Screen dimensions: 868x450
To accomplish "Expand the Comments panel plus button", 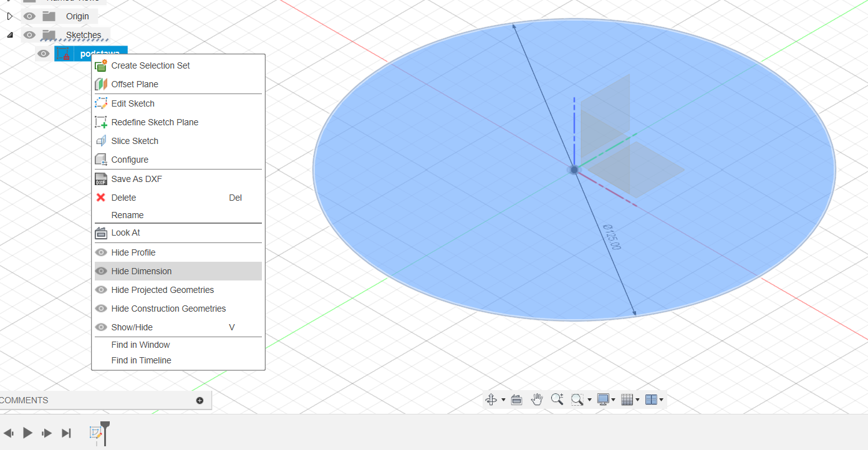I will point(200,400).
